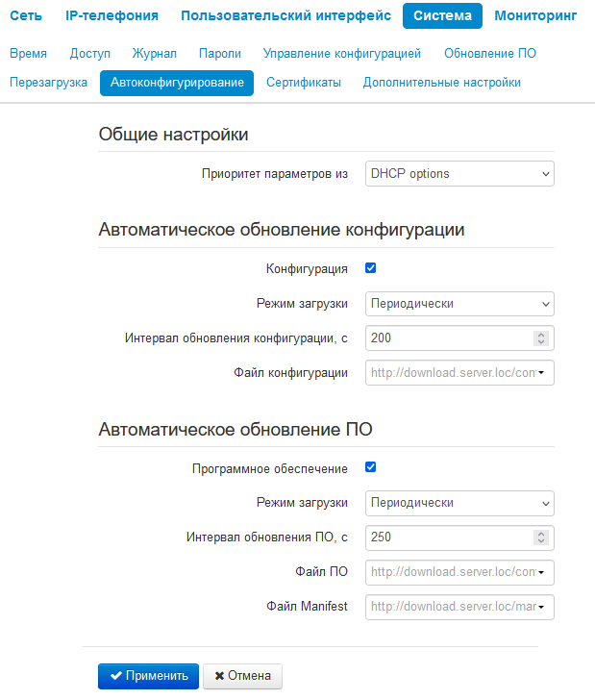Expand configuration Режим загрузки dropdown

459,304
